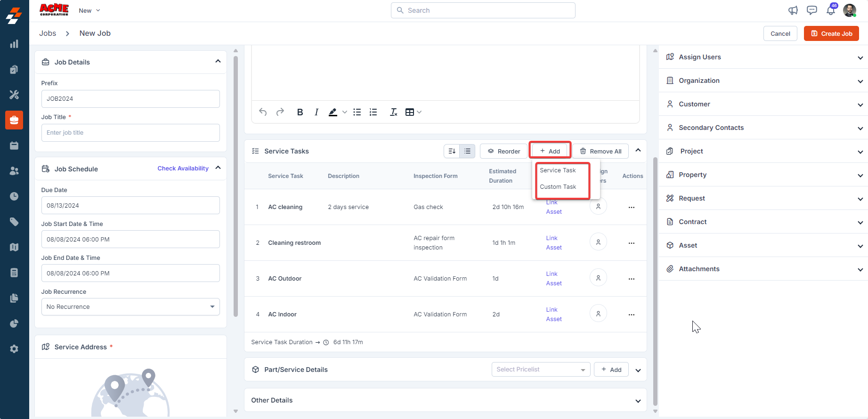This screenshot has width=868, height=419.
Task: Insert a bulleted list in editor
Action: (357, 112)
